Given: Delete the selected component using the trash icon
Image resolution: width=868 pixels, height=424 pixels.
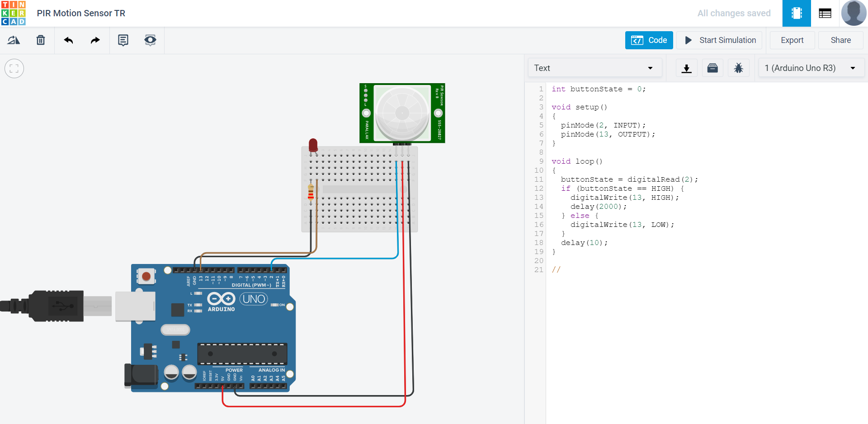Looking at the screenshot, I should point(40,40).
